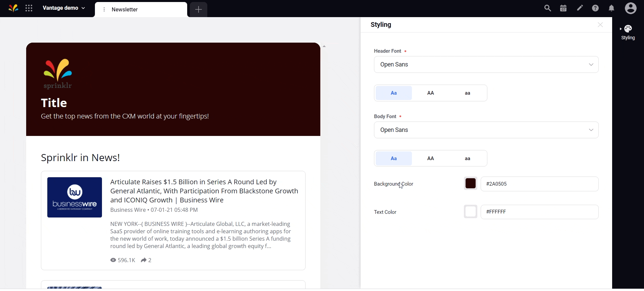Click the Sprinklr in News! section heading
644x291 pixels.
point(80,158)
